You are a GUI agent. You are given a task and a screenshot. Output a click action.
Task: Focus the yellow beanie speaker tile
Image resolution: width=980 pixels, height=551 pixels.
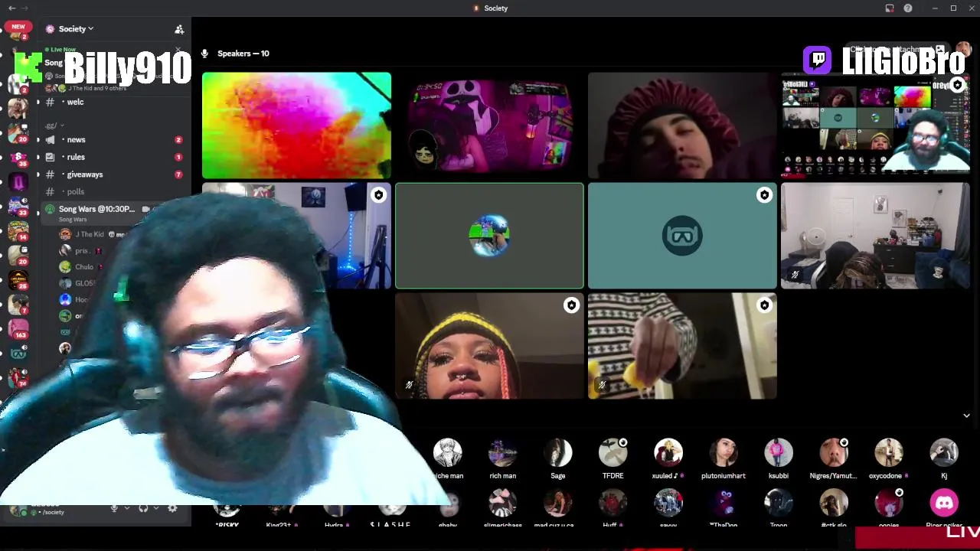coord(489,346)
